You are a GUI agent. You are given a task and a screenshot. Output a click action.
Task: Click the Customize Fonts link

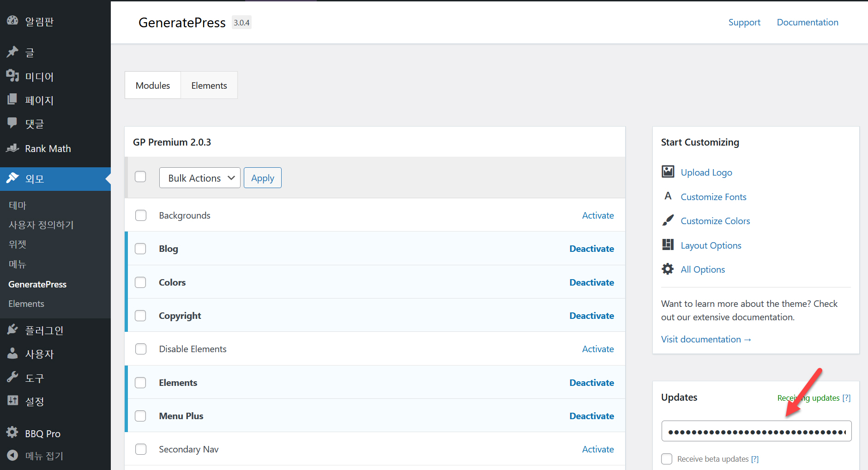(x=713, y=197)
